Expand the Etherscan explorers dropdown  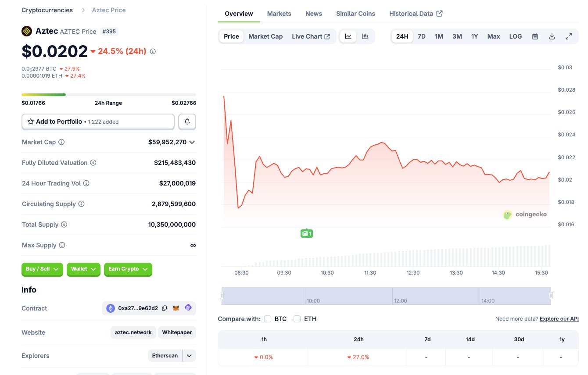tap(189, 356)
